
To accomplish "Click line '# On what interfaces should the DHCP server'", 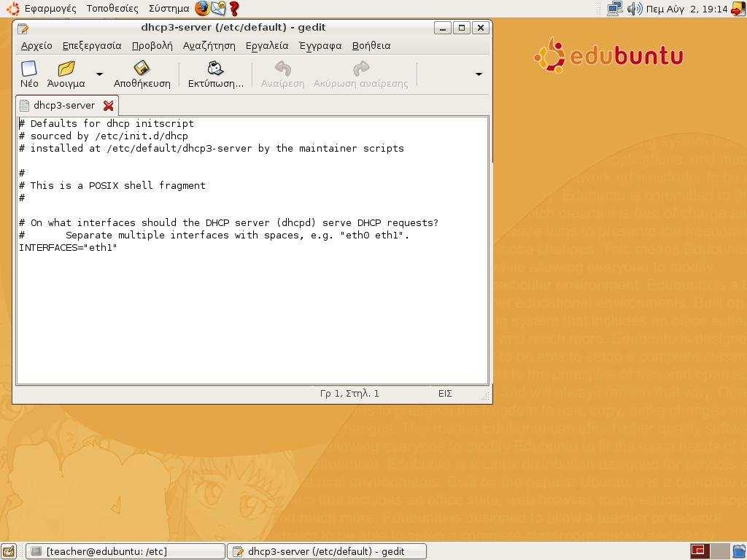I will pos(228,223).
